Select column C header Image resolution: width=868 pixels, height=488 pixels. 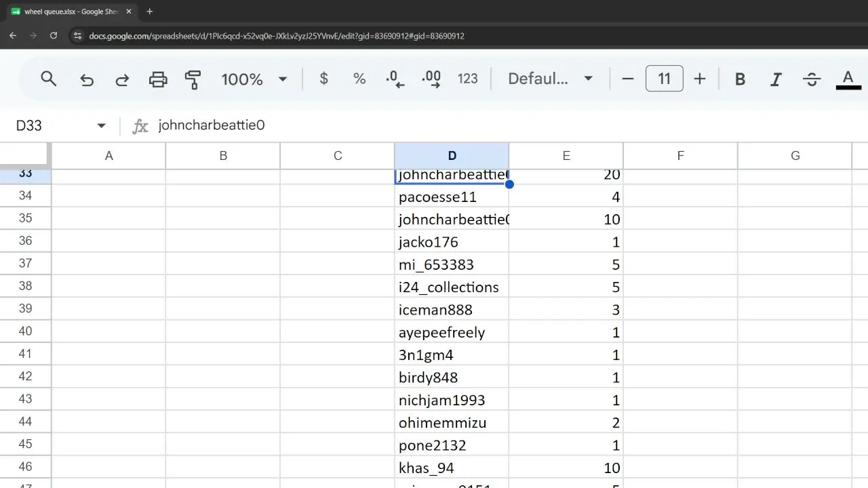click(x=338, y=156)
